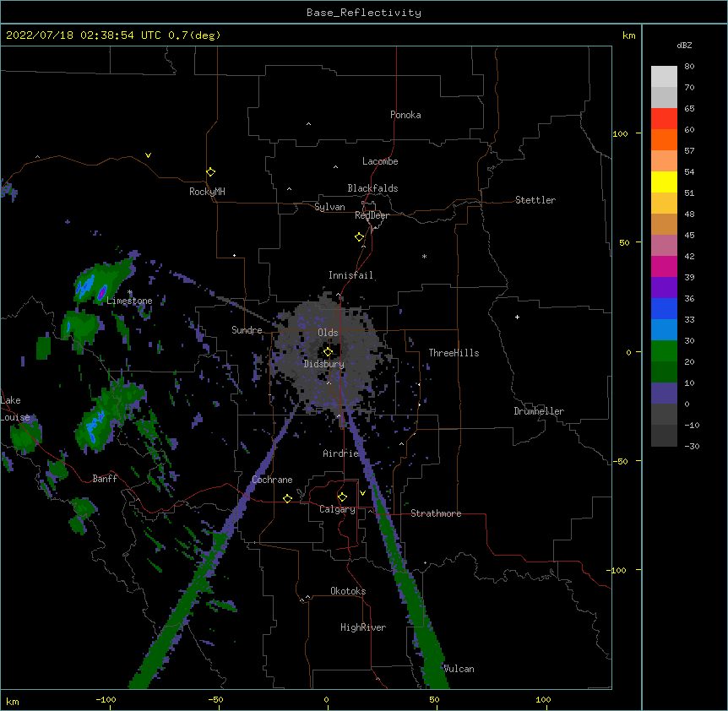
Task: Select the light blue 33-30 dBZ swatch
Action: (664, 330)
